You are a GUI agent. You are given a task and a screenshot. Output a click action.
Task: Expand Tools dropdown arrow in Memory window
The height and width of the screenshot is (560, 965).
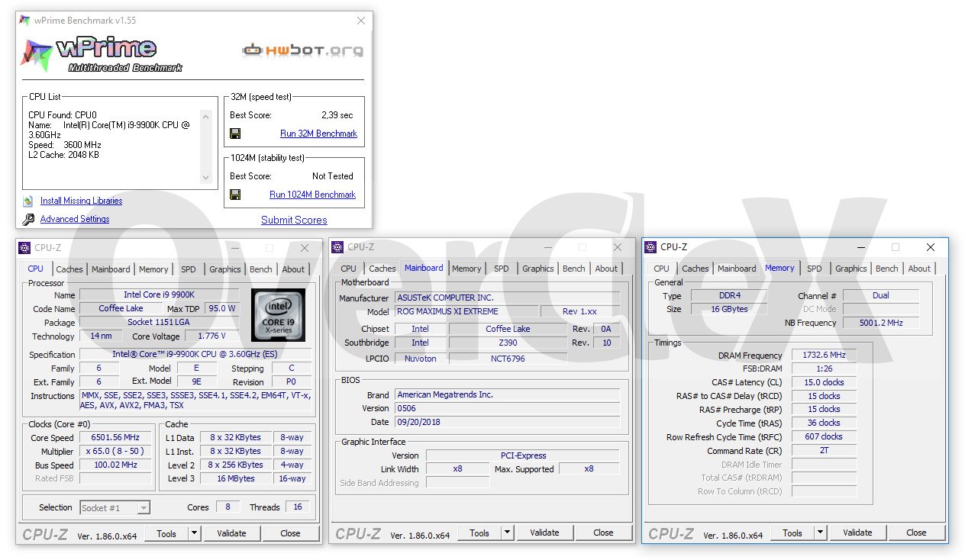[821, 533]
